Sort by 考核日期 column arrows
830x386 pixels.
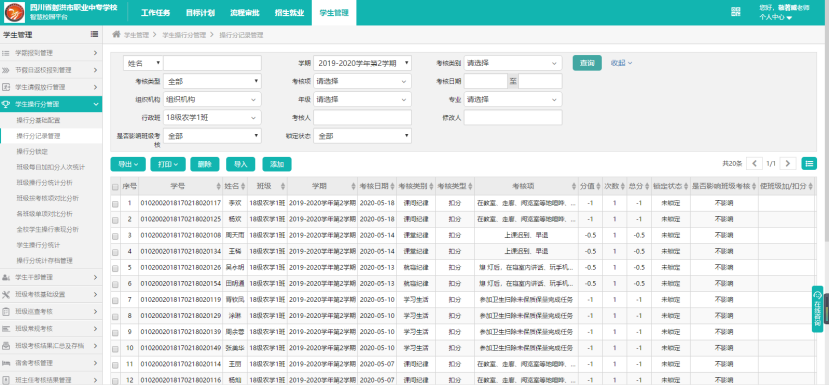coord(392,186)
